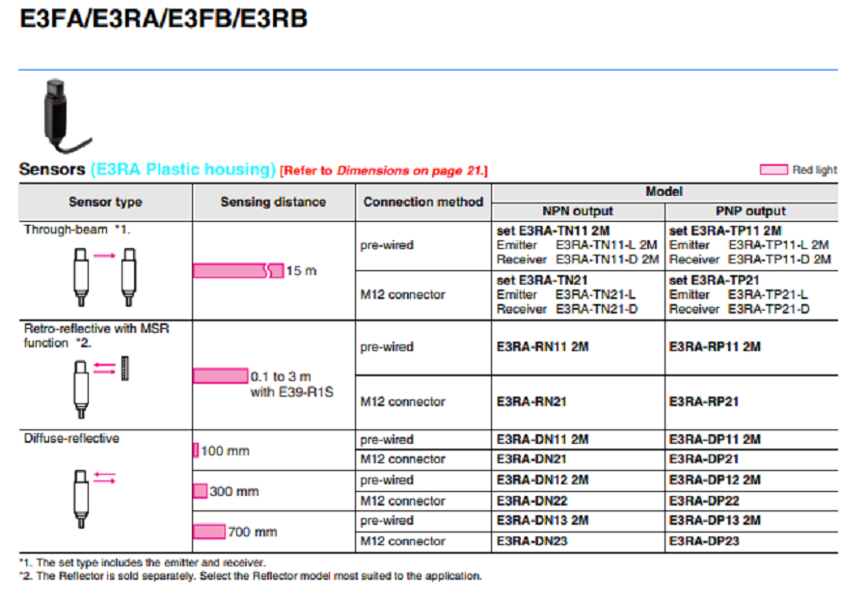Click 'pre-wired' in the E3RA-RN11 row

[387, 346]
